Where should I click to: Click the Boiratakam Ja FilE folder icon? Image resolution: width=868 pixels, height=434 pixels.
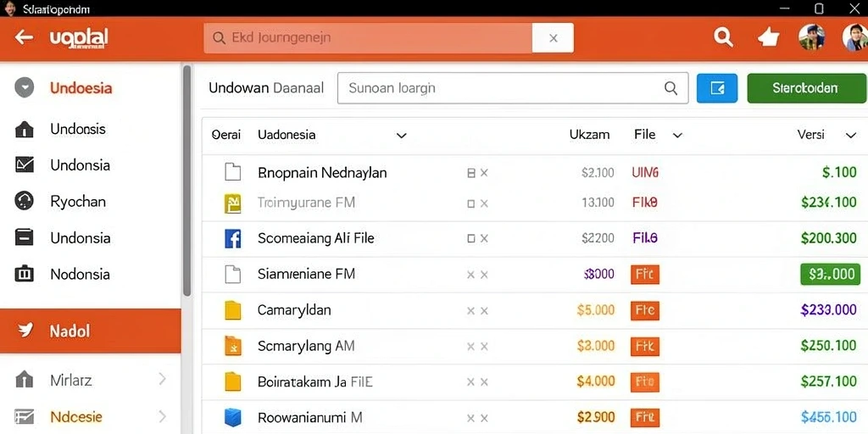click(232, 382)
